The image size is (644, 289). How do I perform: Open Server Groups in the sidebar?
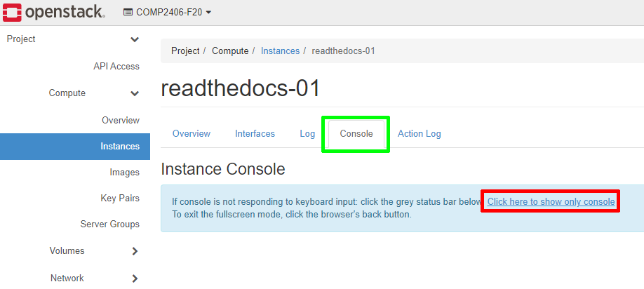(x=109, y=224)
